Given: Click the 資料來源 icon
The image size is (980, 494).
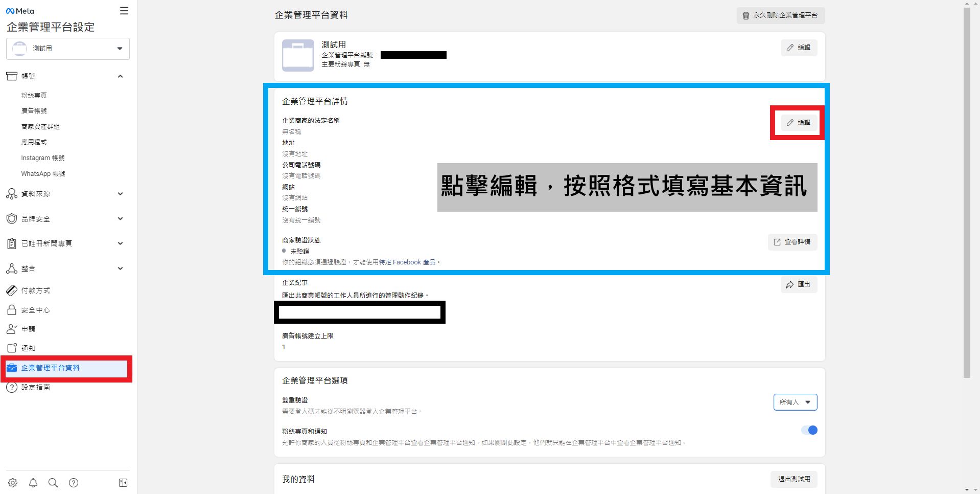Looking at the screenshot, I should tap(12, 194).
